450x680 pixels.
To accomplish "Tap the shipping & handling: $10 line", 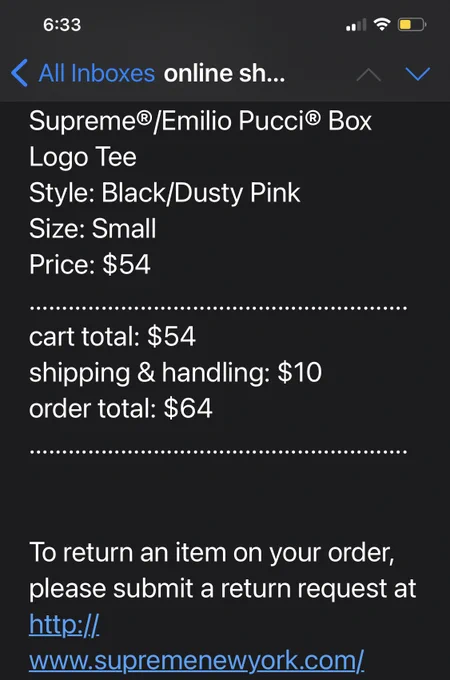I will (176, 373).
